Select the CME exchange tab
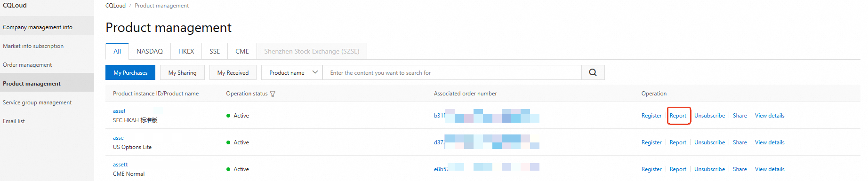The width and height of the screenshot is (868, 181). [242, 51]
